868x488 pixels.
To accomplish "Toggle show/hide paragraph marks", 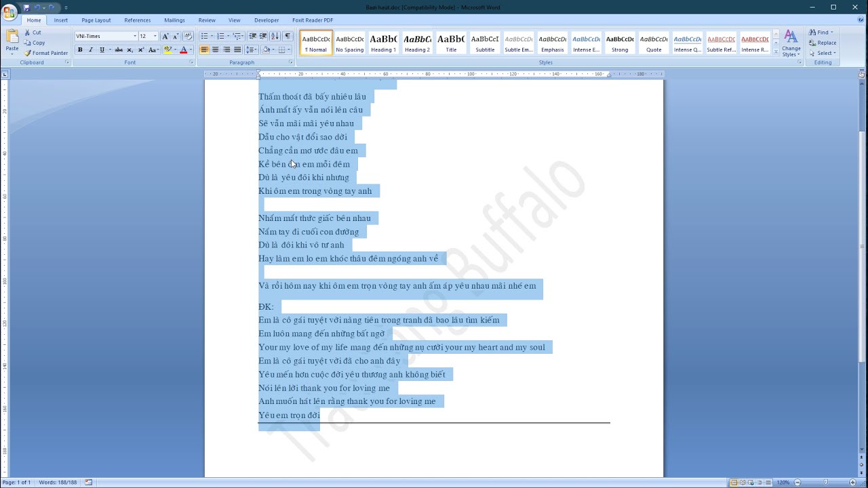I will 288,36.
